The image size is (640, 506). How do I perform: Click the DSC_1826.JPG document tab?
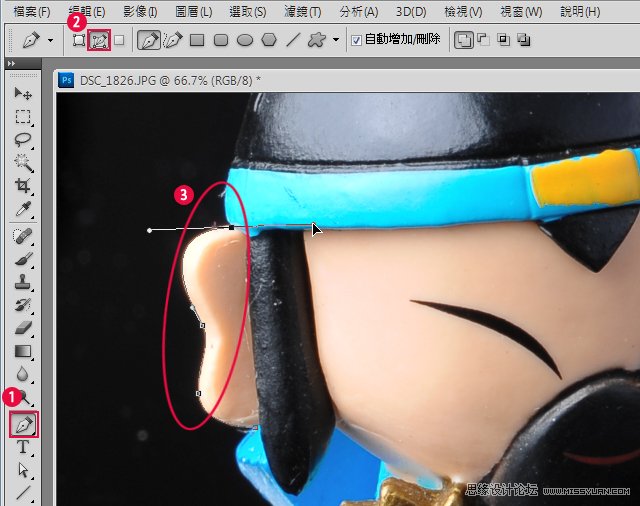(160, 78)
